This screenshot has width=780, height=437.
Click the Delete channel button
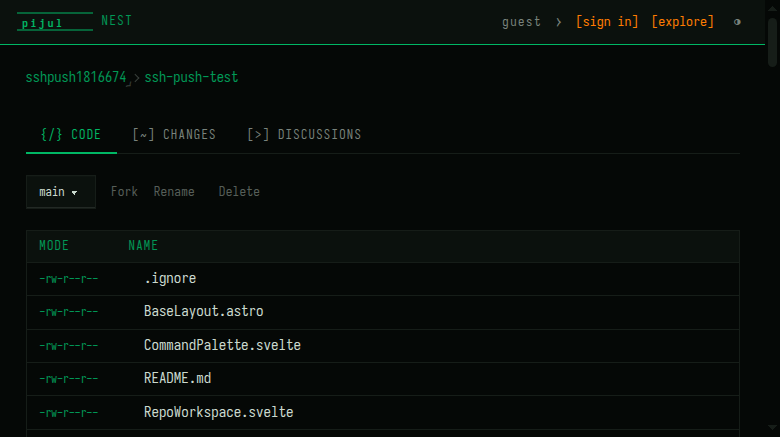[x=239, y=192]
